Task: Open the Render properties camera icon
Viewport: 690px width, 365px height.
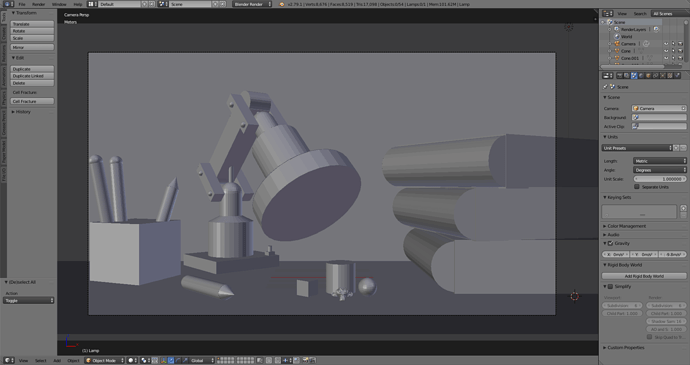Action: (620, 76)
